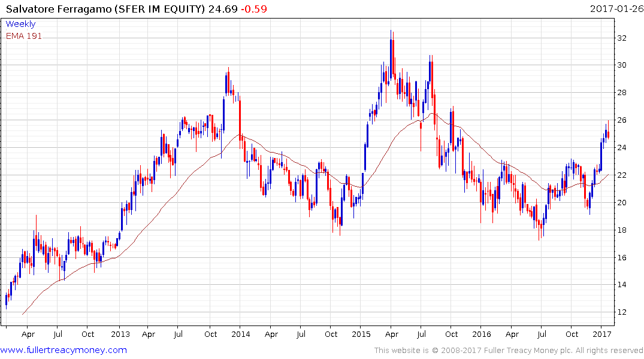Click the 20 price axis label
This screenshot has height=359, width=644.
pyautogui.click(x=622, y=202)
